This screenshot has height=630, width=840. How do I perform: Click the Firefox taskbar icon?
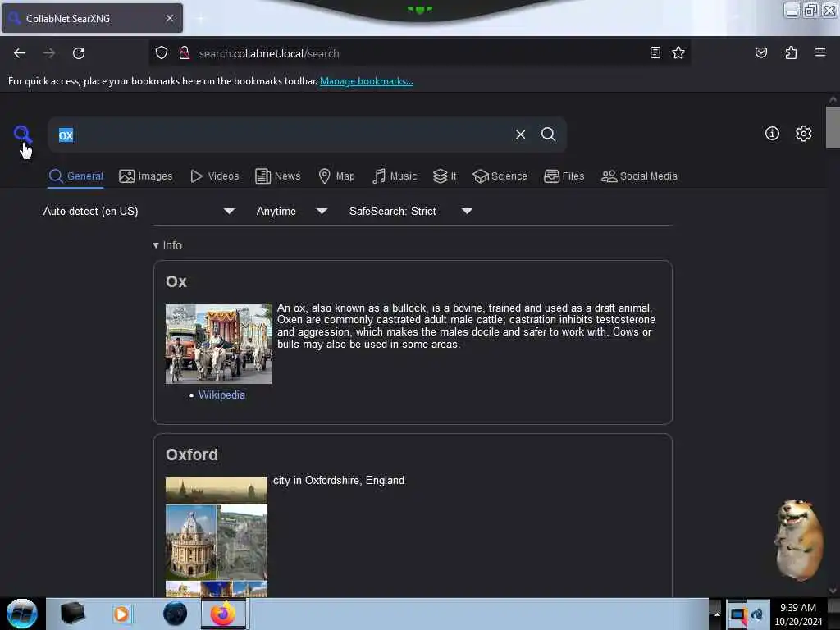tap(223, 614)
